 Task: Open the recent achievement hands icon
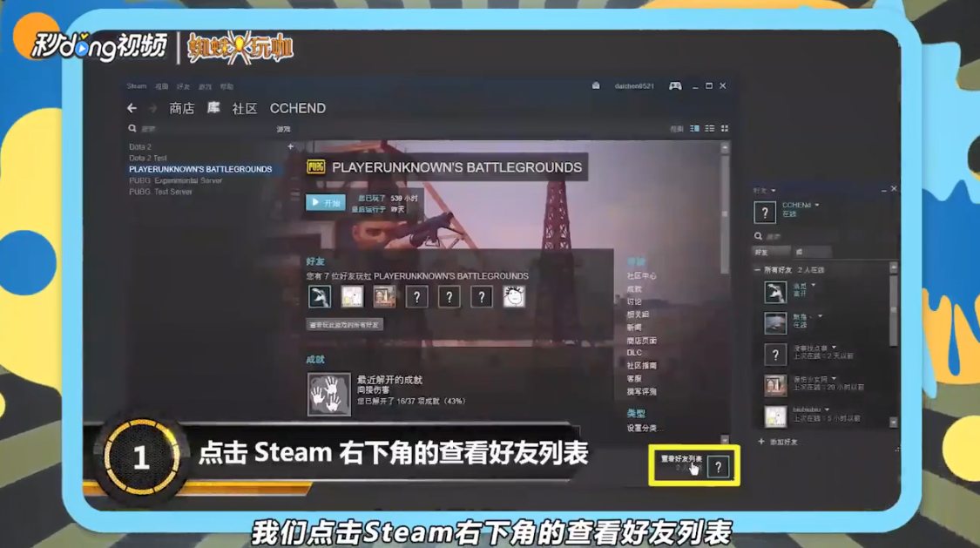pyautogui.click(x=328, y=394)
